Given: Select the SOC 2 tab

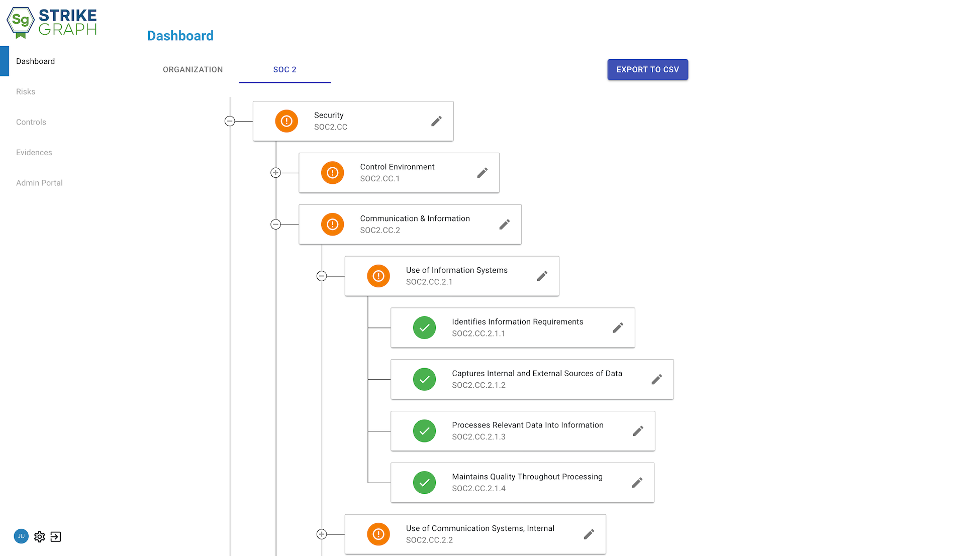Looking at the screenshot, I should coord(284,70).
